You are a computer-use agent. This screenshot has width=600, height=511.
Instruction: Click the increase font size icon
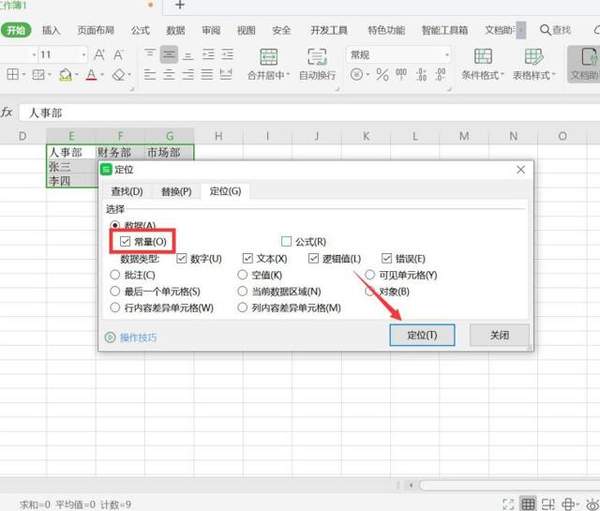pos(99,55)
